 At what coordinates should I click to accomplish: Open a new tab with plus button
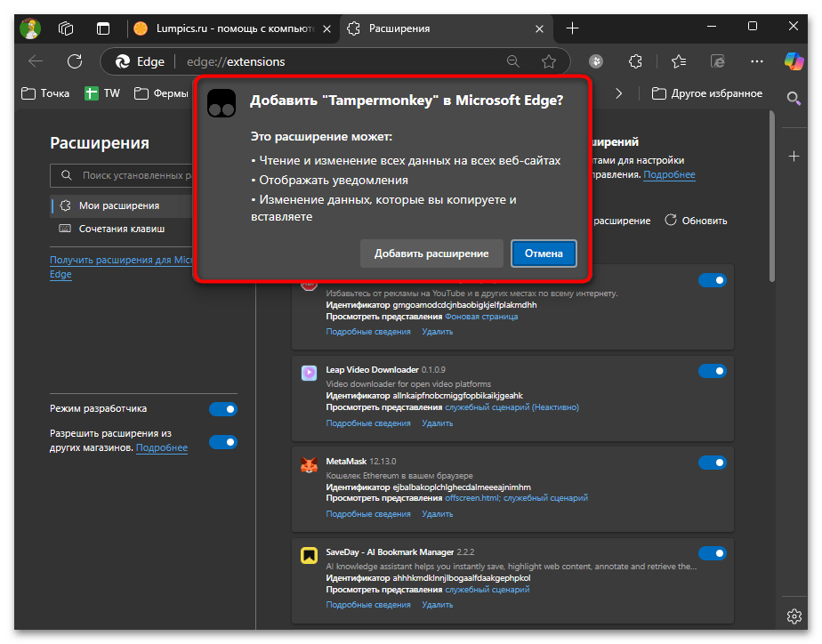(573, 28)
